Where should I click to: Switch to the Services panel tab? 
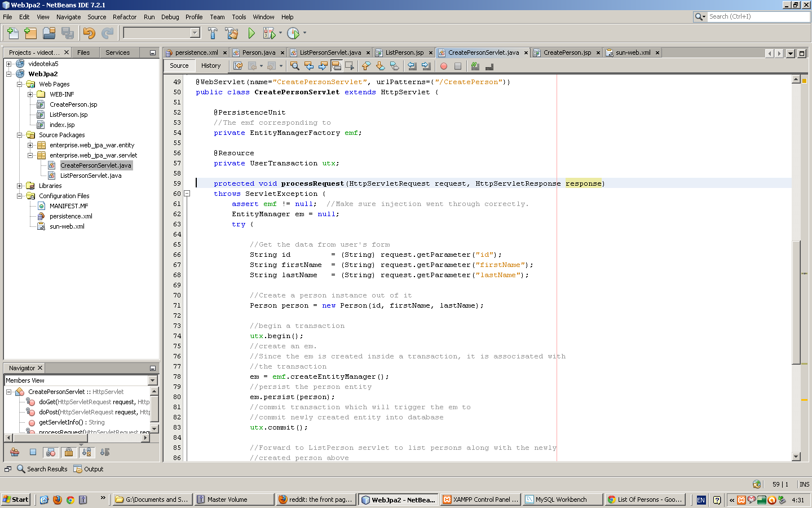click(117, 52)
